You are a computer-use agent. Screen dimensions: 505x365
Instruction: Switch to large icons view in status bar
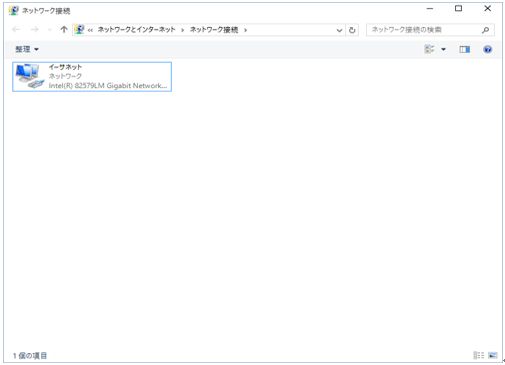(493, 355)
